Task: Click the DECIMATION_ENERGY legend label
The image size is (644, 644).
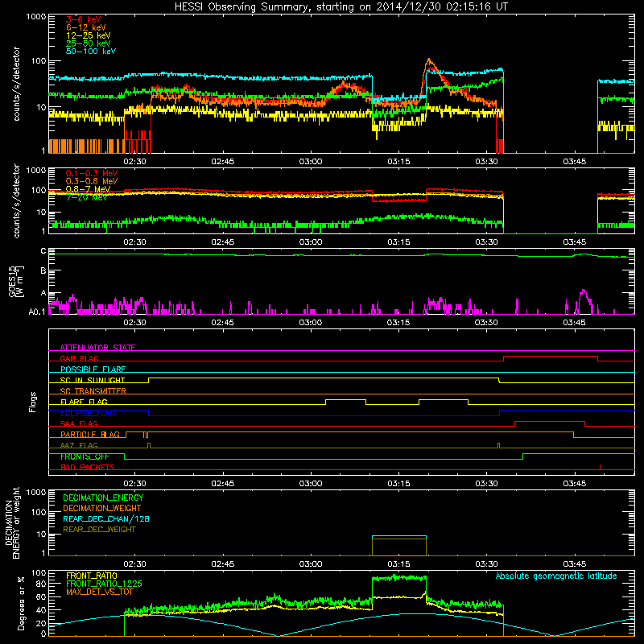Action: point(103,497)
